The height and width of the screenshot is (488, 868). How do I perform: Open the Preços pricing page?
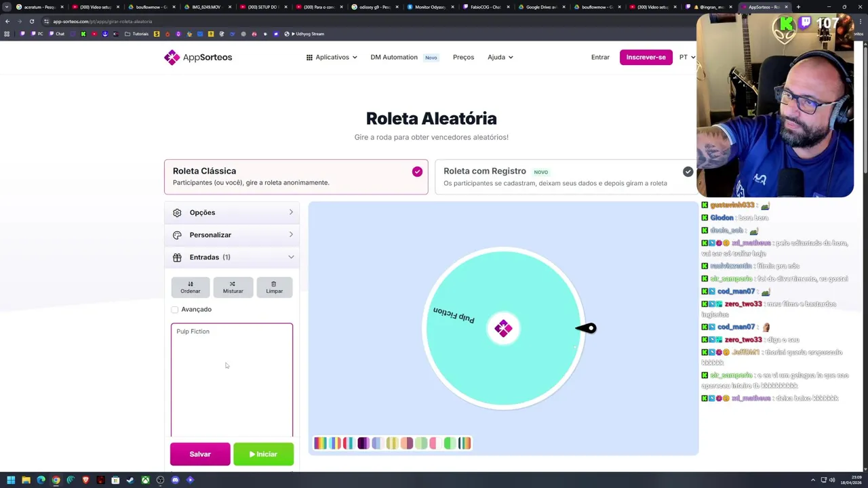[463, 58]
